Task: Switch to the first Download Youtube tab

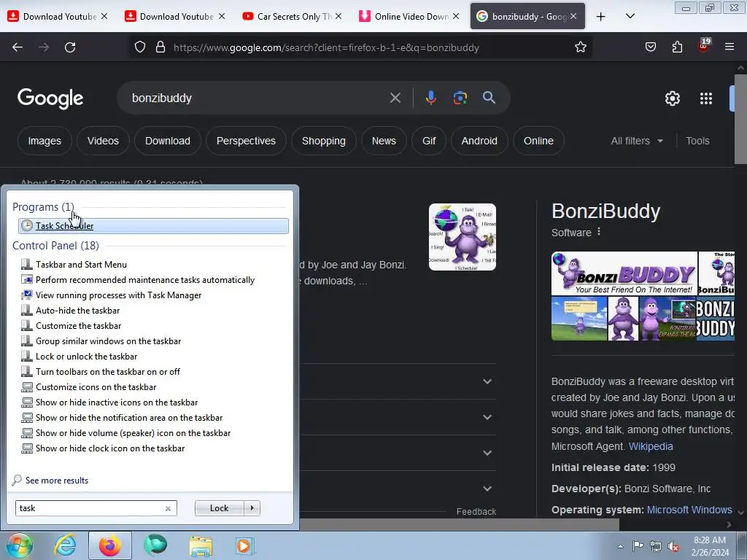Action: [58, 16]
